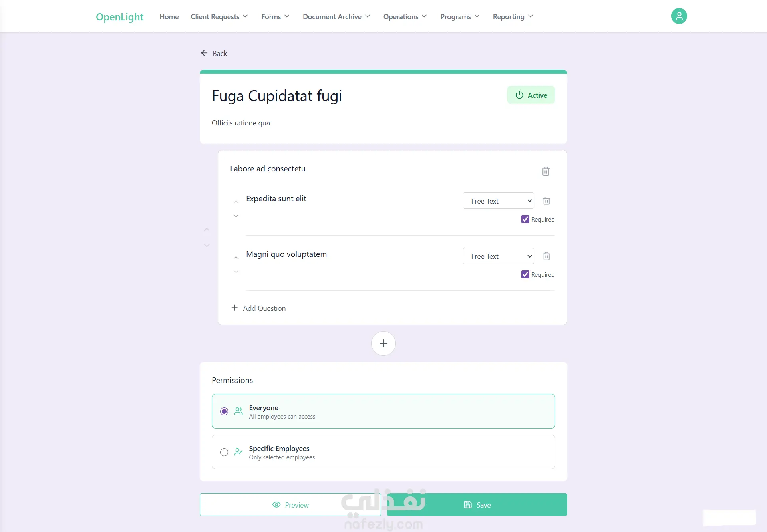The image size is (767, 532).
Task: Move Expedita sunt elit question down
Action: tap(236, 216)
